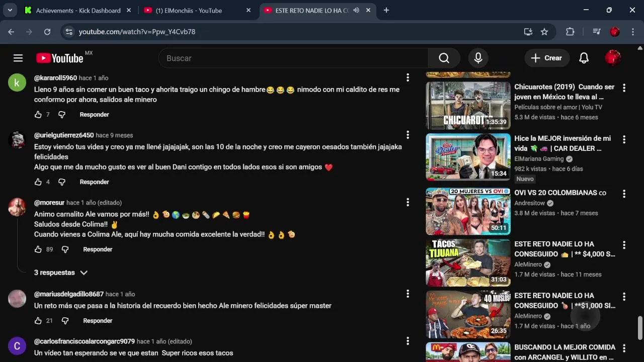The height and width of the screenshot is (362, 644).
Task: Open the account avatar menu
Action: [x=612, y=58]
